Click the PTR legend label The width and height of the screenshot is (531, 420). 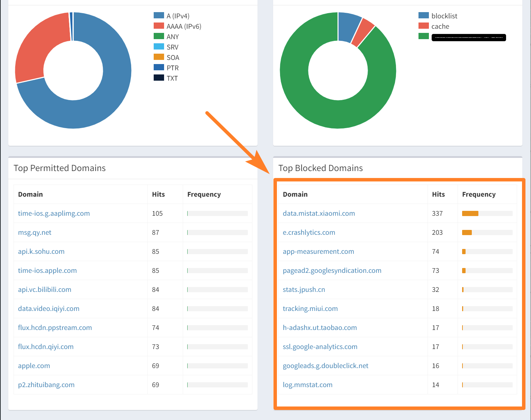[x=173, y=68]
